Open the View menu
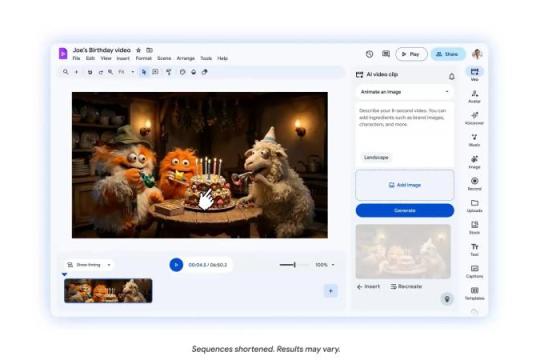The image size is (540, 360). click(106, 58)
